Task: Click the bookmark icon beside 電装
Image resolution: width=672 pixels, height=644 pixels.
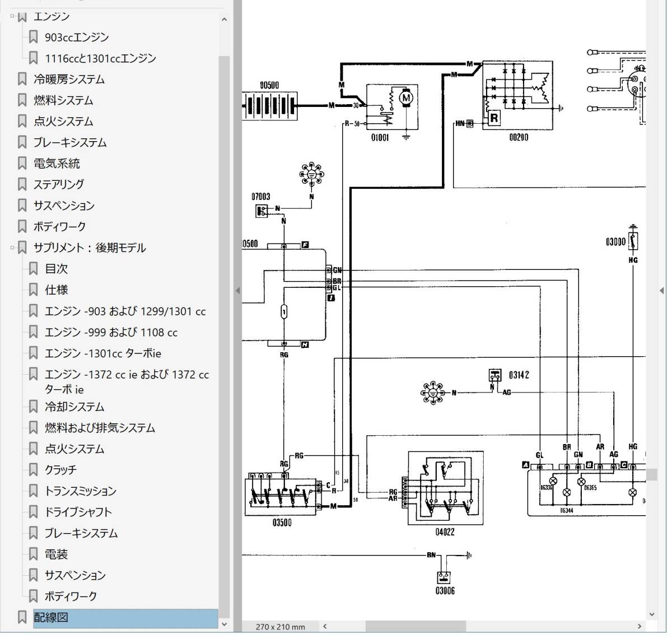Action: pos(34,554)
